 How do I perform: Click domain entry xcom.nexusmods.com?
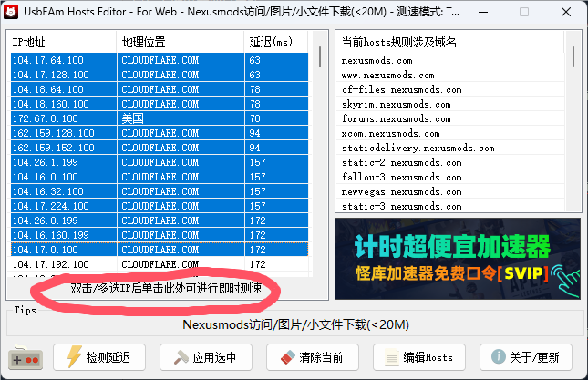(450, 134)
